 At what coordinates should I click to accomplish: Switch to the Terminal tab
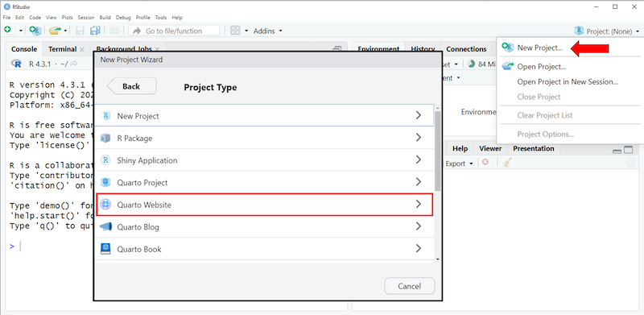coord(63,49)
